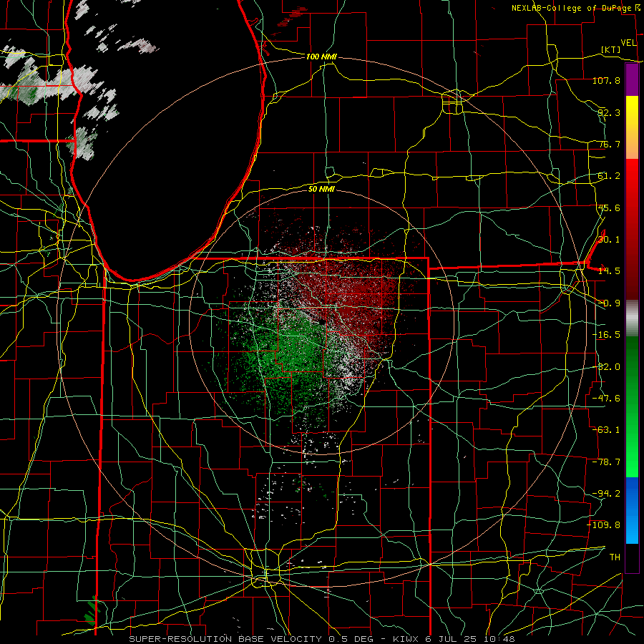The height and width of the screenshot is (644, 644).
Task: Pick the blue segment of the velocity scale
Action: [x=632, y=510]
